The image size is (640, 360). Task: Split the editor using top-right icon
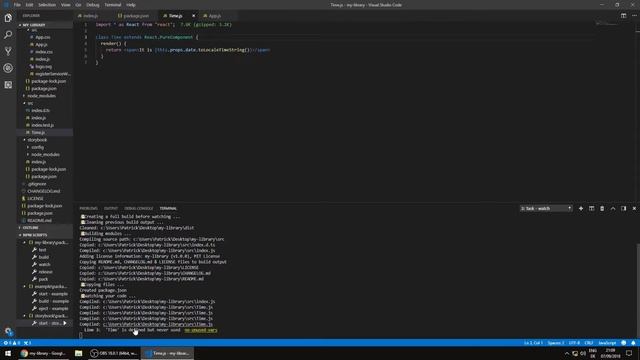pyautogui.click(x=623, y=16)
